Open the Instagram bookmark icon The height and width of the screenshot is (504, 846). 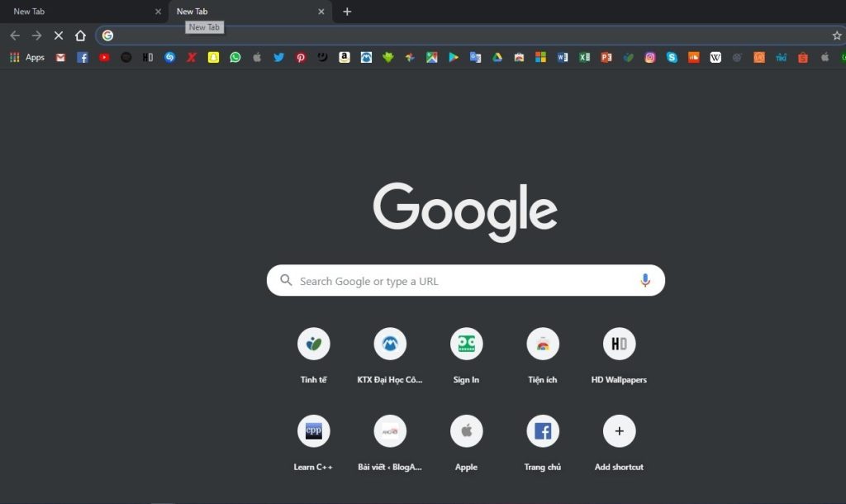(x=650, y=57)
